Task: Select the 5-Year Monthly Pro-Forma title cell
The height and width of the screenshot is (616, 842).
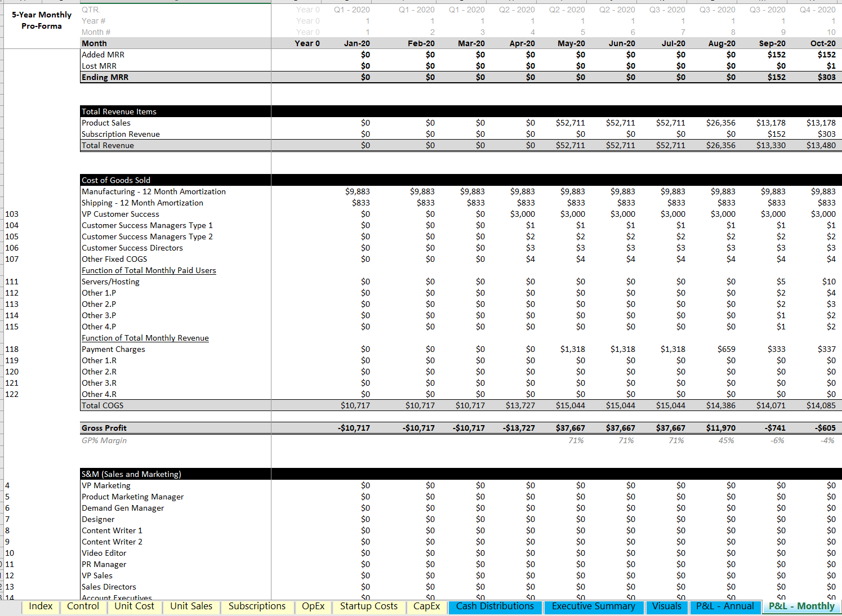Action: 42,20
